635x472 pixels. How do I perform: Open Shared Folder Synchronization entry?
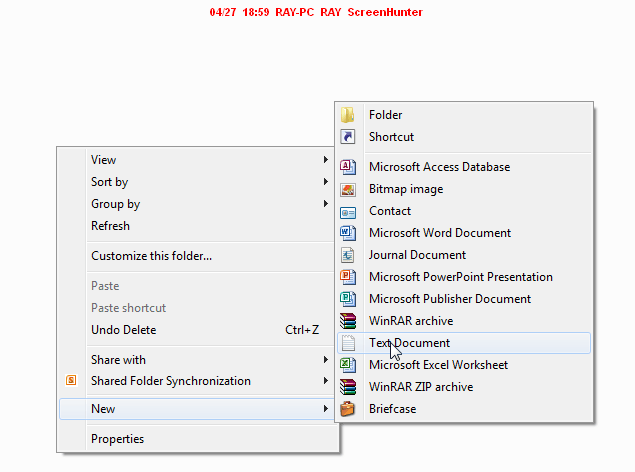pos(196,381)
